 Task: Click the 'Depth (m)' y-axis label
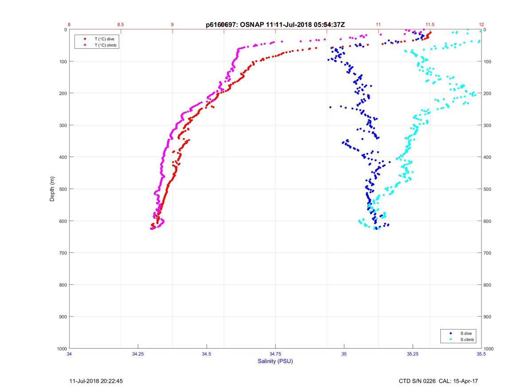[52, 189]
